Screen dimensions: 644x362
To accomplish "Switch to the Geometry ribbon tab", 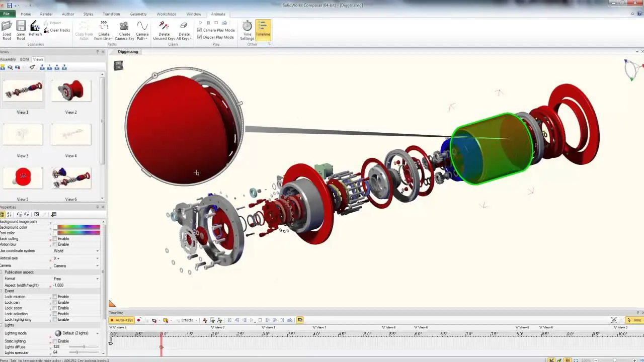I will (138, 14).
